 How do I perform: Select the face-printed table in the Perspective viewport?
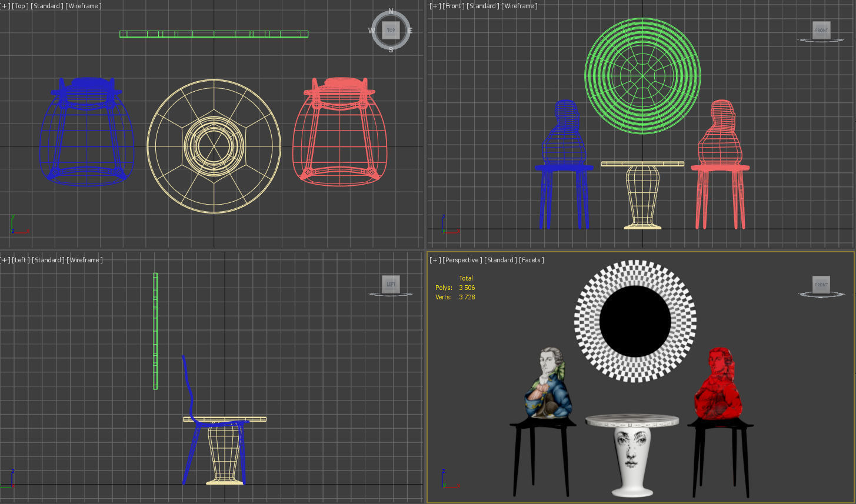click(x=632, y=455)
